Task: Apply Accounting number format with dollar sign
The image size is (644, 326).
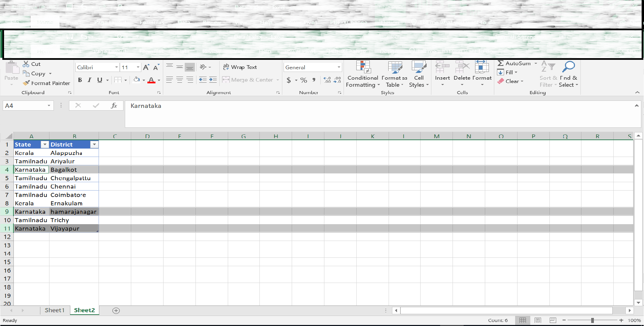Action: click(289, 80)
